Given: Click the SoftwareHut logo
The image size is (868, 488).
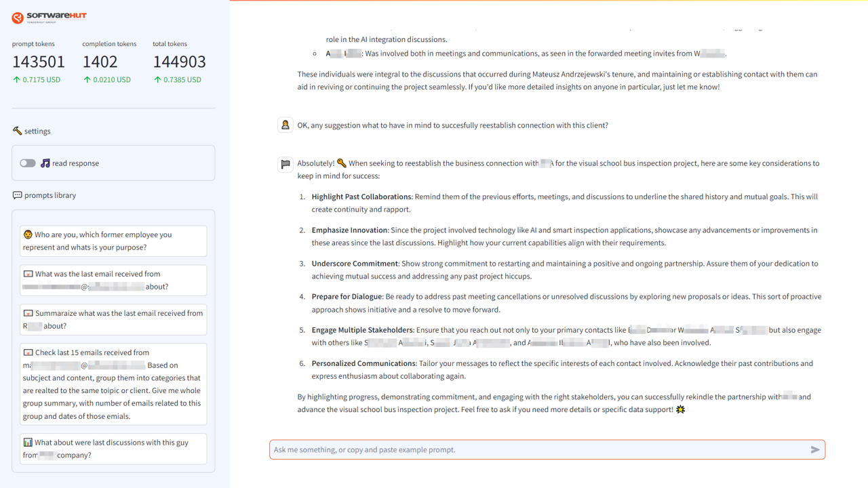Looking at the screenshot, I should click(50, 17).
